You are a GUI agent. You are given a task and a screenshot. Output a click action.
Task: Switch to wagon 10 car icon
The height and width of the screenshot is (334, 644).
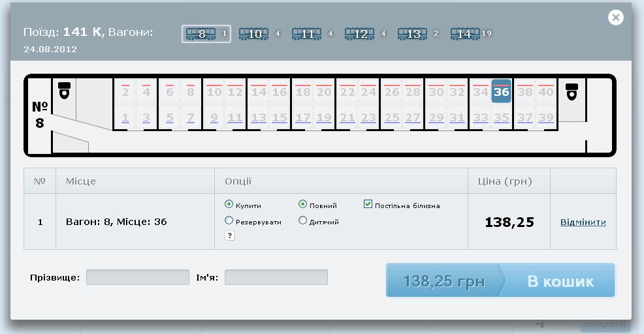pos(254,34)
